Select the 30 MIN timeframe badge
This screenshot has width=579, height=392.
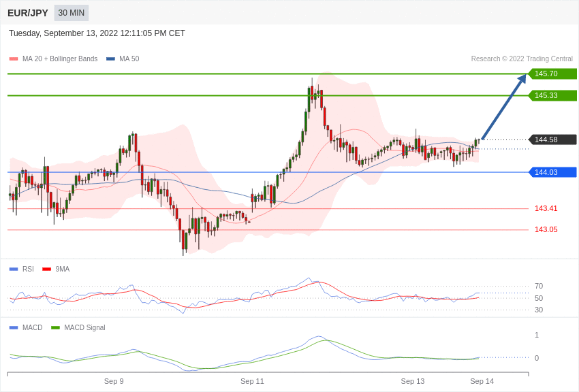tap(72, 13)
